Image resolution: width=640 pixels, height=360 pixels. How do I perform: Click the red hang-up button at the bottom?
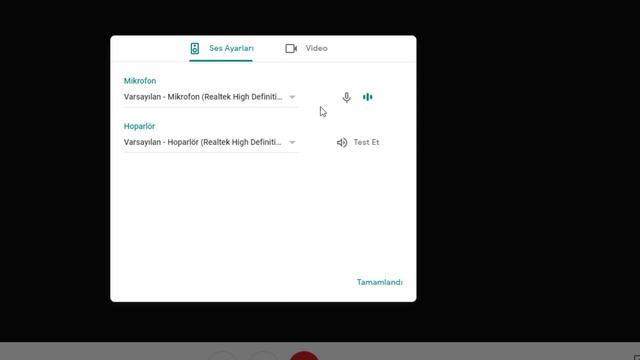[304, 355]
